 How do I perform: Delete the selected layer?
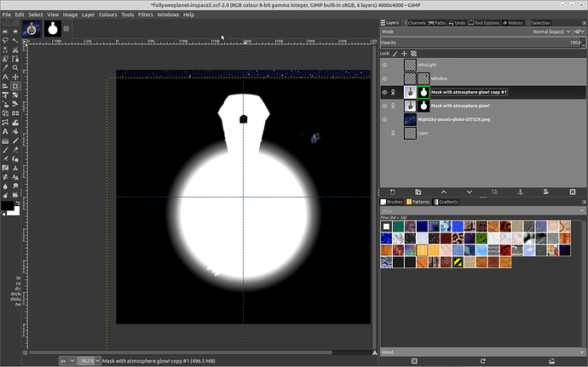573,192
